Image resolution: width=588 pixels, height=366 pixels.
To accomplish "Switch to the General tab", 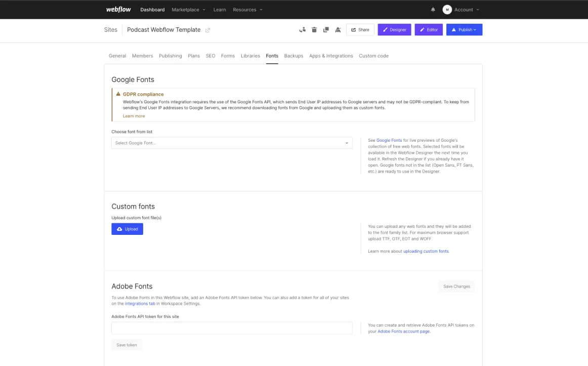I will 117,56.
